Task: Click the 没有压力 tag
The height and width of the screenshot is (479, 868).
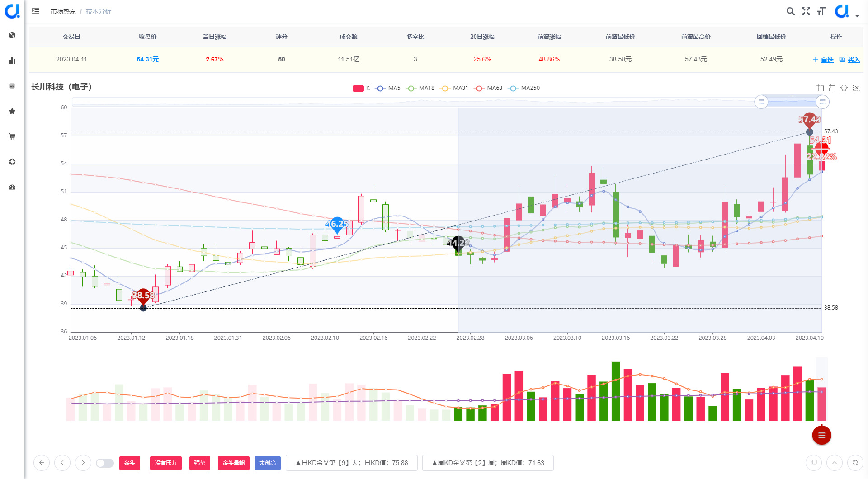Action: (x=166, y=463)
